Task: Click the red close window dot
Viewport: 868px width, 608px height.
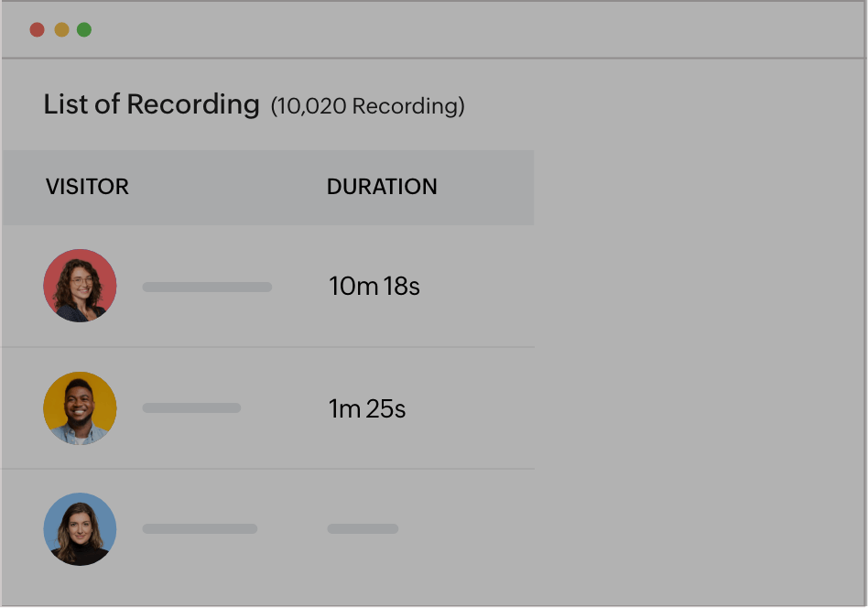Action: point(37,29)
